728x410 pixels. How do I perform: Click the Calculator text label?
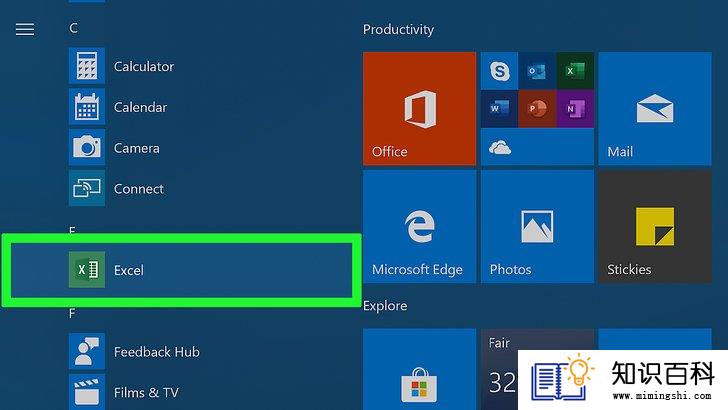coord(144,66)
